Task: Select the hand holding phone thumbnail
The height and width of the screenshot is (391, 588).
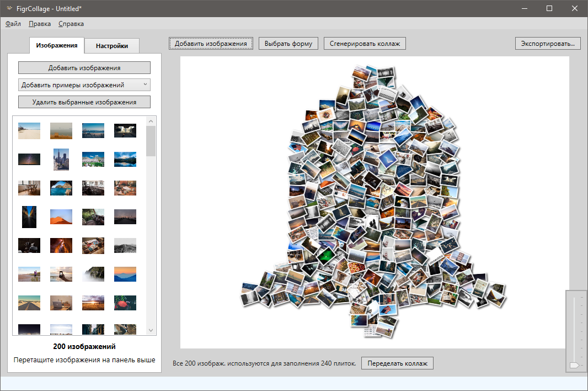Action: [61, 274]
